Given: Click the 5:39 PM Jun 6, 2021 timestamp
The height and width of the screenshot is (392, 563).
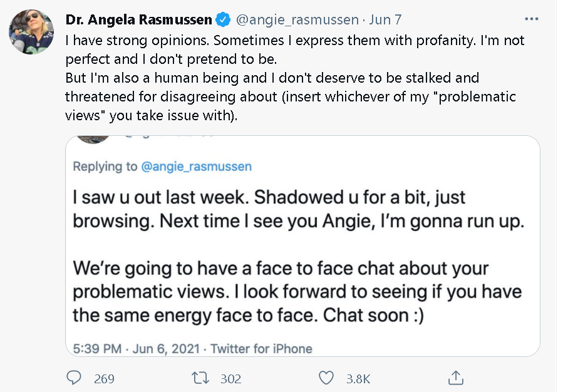Looking at the screenshot, I should (137, 349).
